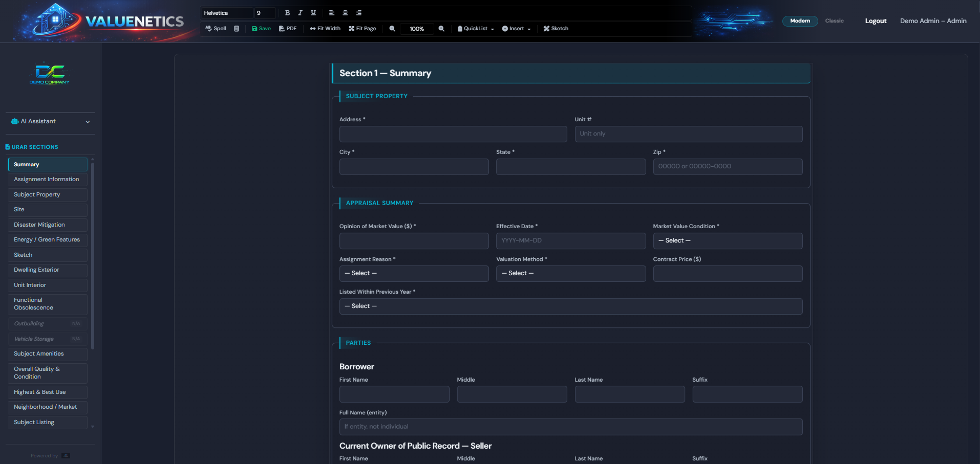This screenshot has height=464, width=980.
Task: Click the Fit Width icon
Action: click(325, 29)
